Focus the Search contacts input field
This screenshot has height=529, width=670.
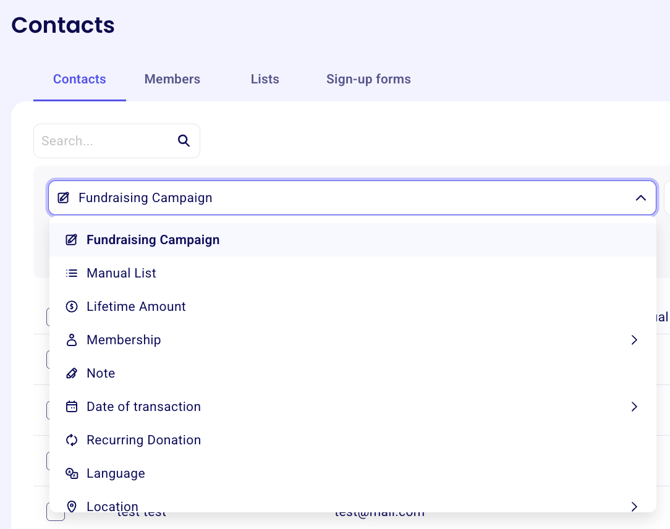tap(105, 141)
